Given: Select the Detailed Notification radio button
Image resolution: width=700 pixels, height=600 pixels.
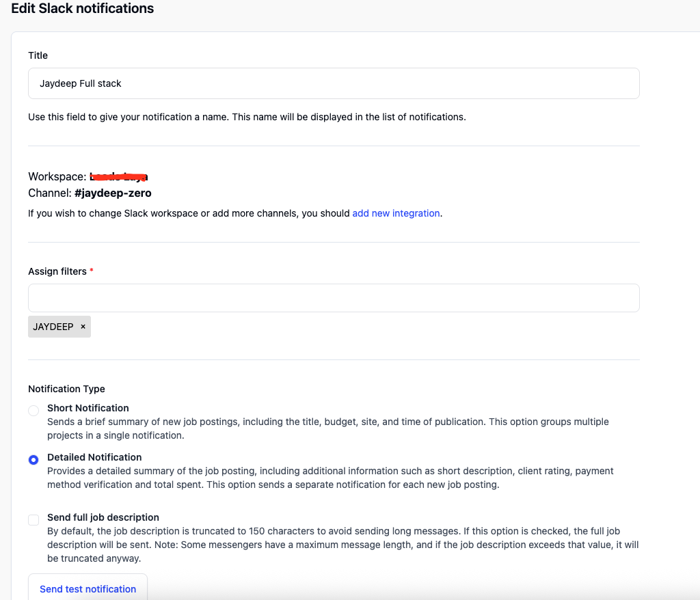Looking at the screenshot, I should point(33,460).
